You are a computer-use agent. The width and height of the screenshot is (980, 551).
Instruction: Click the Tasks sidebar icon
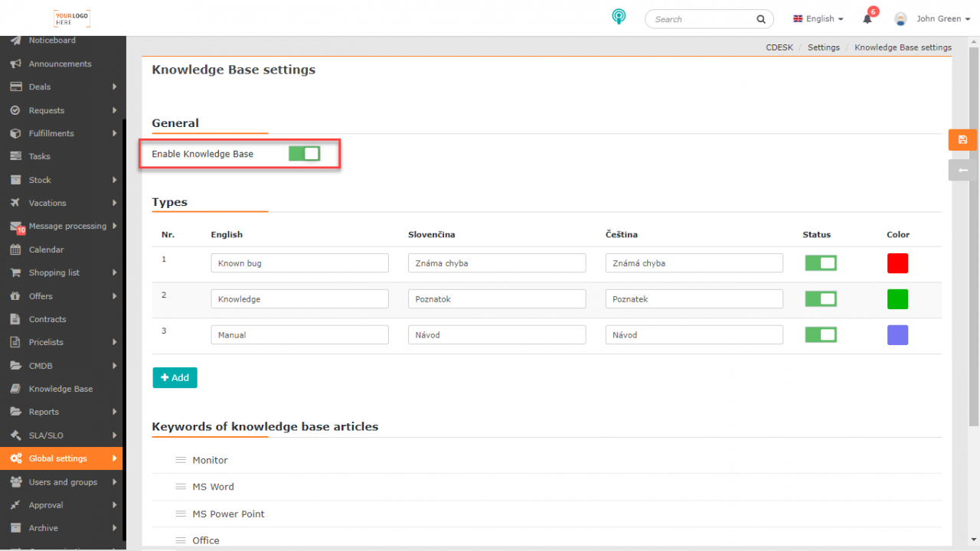(15, 156)
